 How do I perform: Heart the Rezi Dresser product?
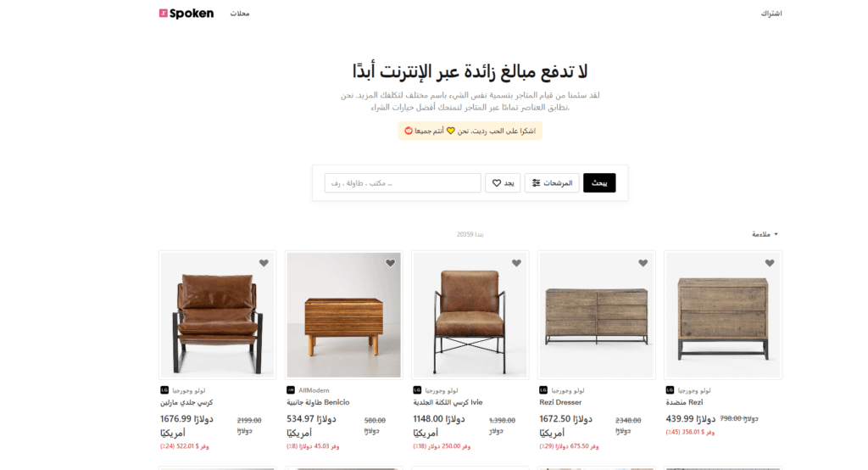pos(643,263)
